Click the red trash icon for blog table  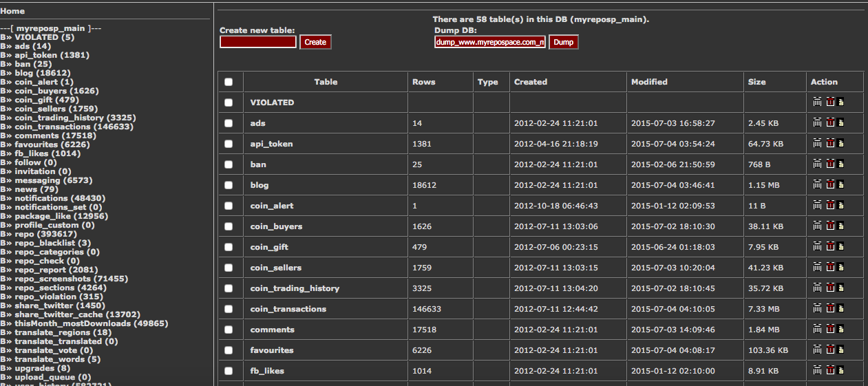830,184
